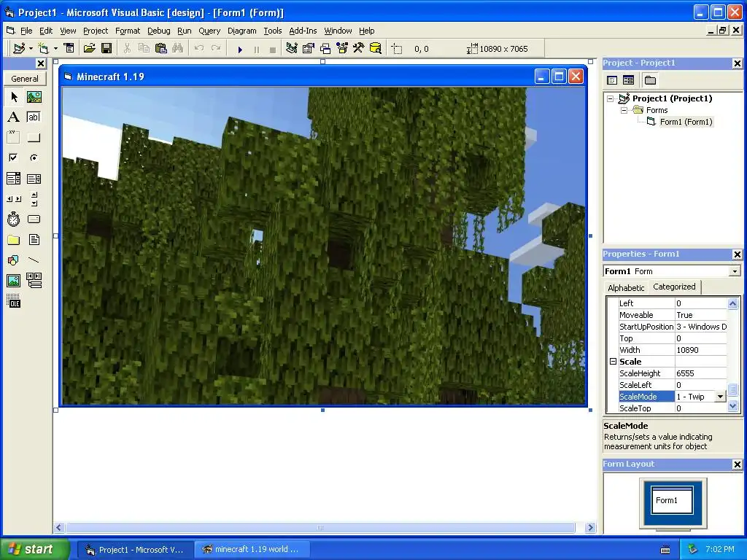The height and width of the screenshot is (560, 747).
Task: Select the Data control tool
Action: (34, 281)
